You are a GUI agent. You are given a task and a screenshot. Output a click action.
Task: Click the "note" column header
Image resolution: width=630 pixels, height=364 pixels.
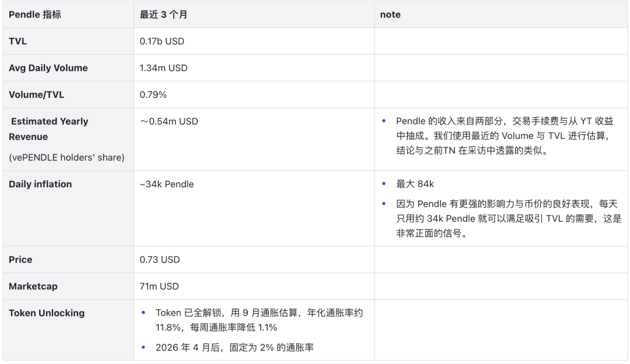point(390,15)
